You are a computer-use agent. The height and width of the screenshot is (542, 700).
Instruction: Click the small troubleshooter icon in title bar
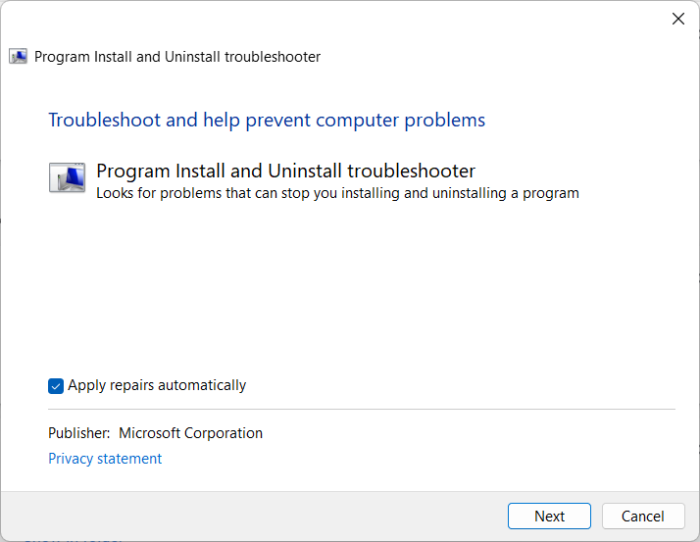pyautogui.click(x=18, y=57)
